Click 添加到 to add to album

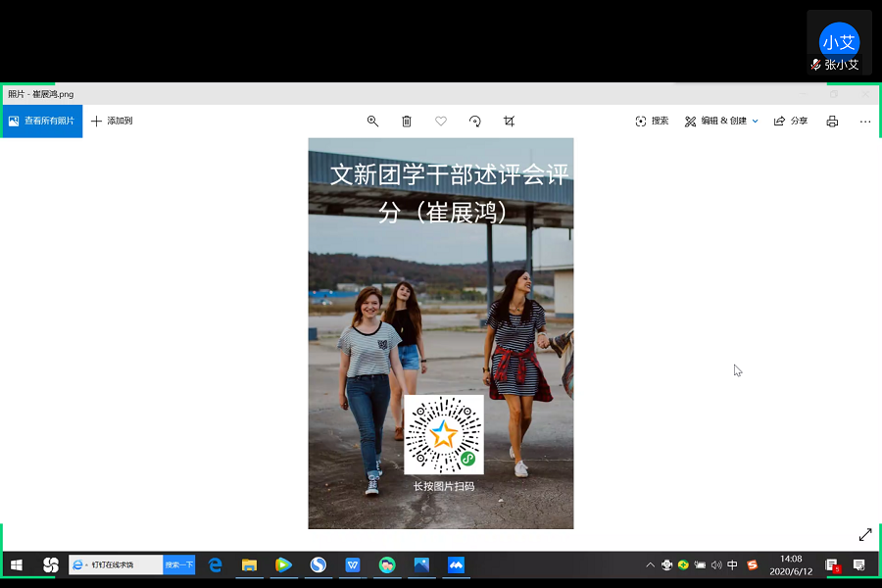click(112, 122)
